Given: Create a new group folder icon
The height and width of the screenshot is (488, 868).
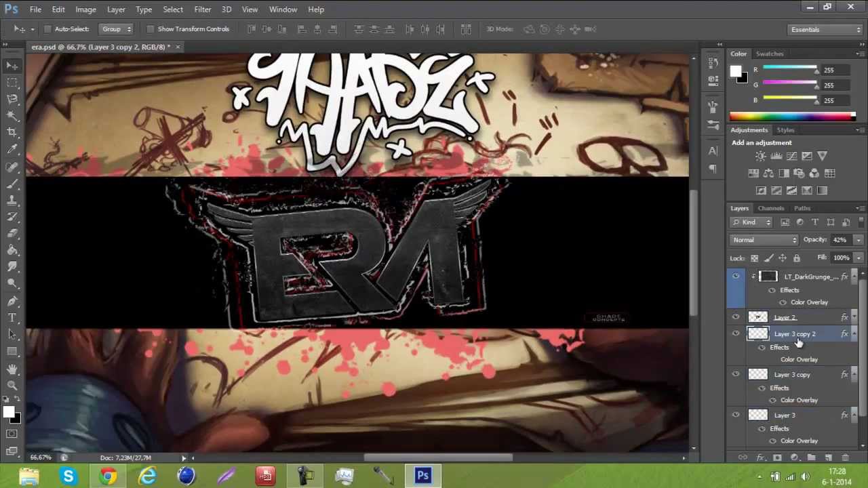Looking at the screenshot, I should click(811, 458).
